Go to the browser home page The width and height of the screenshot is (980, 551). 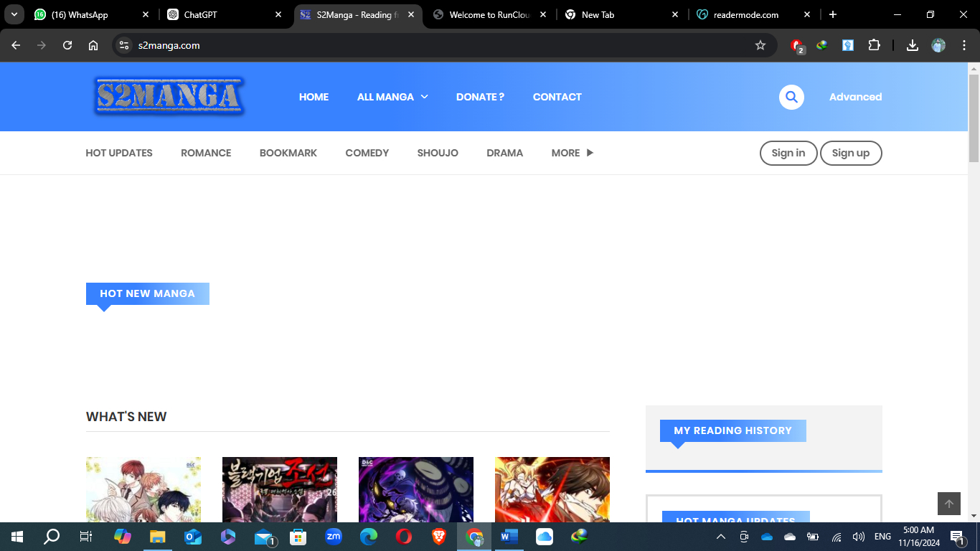(x=93, y=45)
